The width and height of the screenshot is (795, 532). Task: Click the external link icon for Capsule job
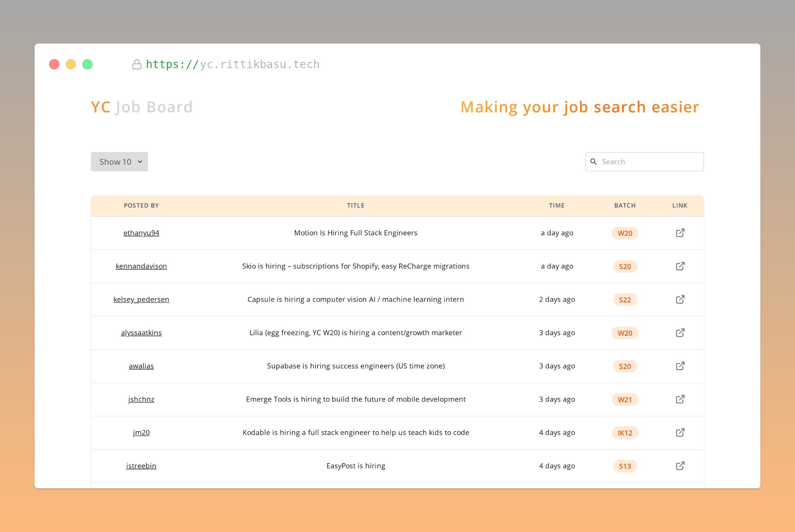click(680, 299)
